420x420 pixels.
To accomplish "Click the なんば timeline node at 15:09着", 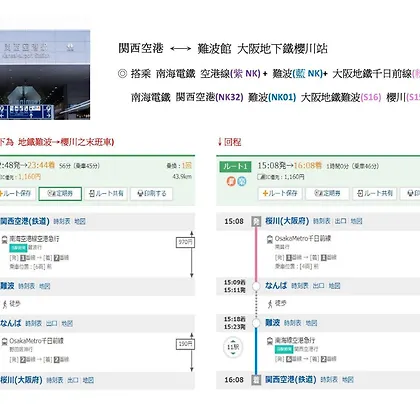I will pos(256,286).
